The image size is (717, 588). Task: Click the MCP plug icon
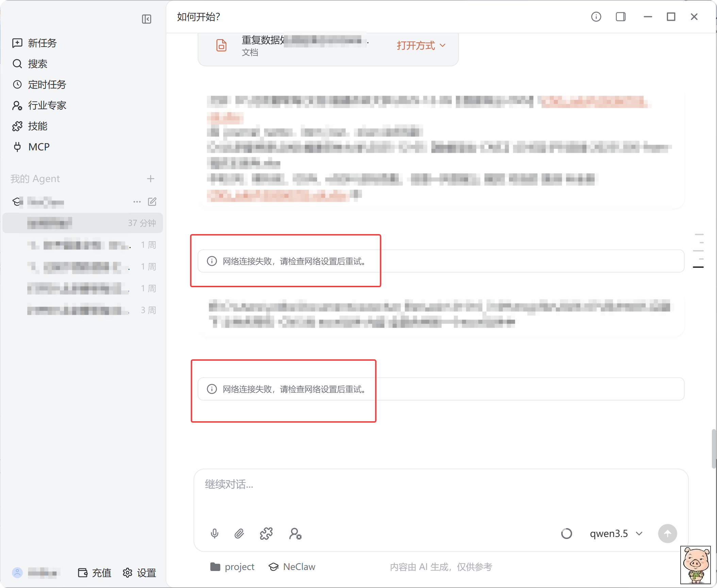point(17,147)
